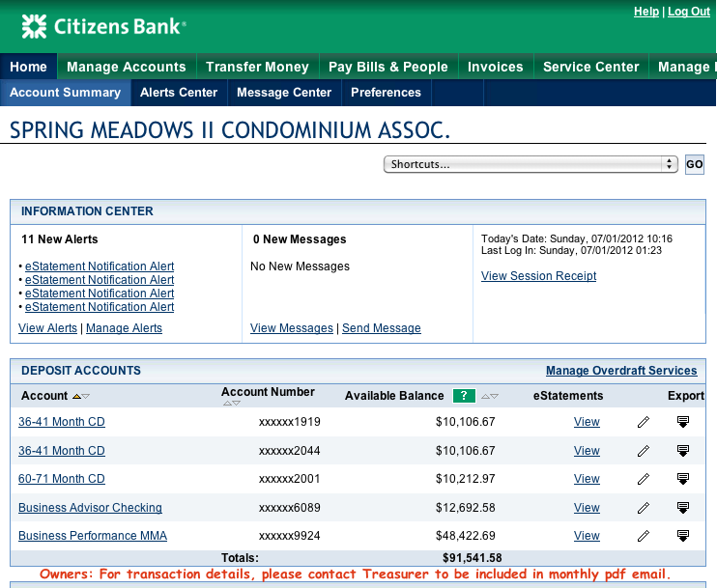Click View Messages link
Image resolution: width=717 pixels, height=588 pixels.
(x=291, y=328)
